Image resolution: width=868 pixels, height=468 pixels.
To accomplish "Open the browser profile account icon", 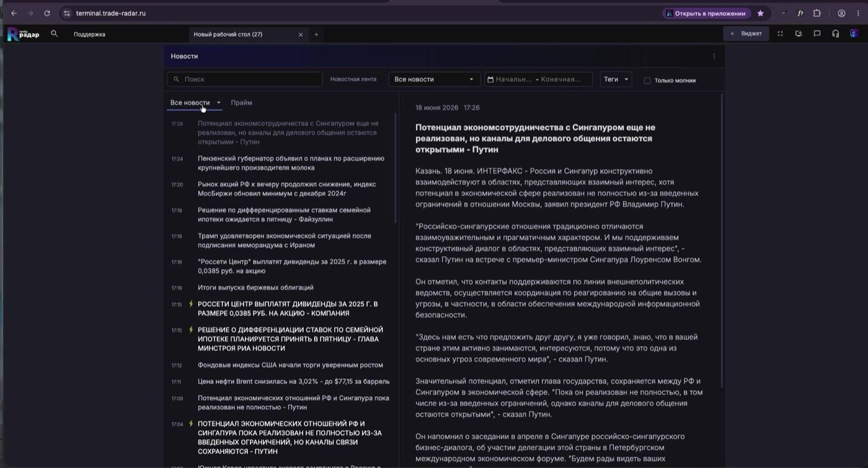I will click(x=841, y=13).
